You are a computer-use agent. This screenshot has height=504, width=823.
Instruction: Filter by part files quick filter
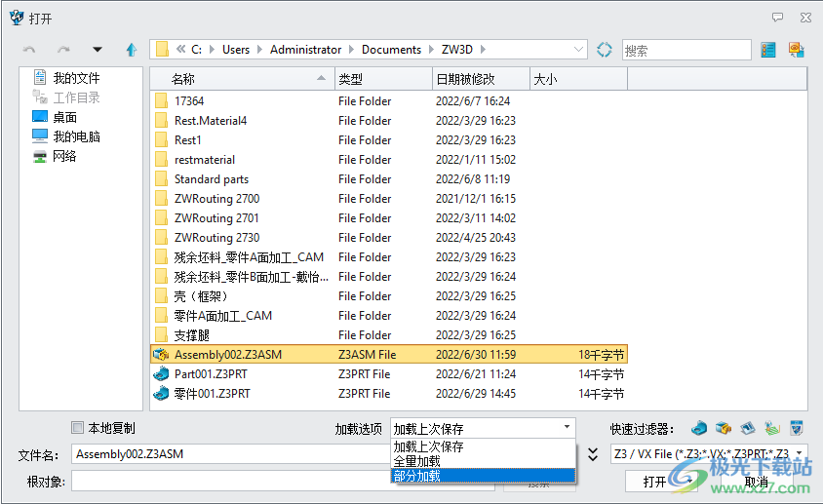point(699,428)
